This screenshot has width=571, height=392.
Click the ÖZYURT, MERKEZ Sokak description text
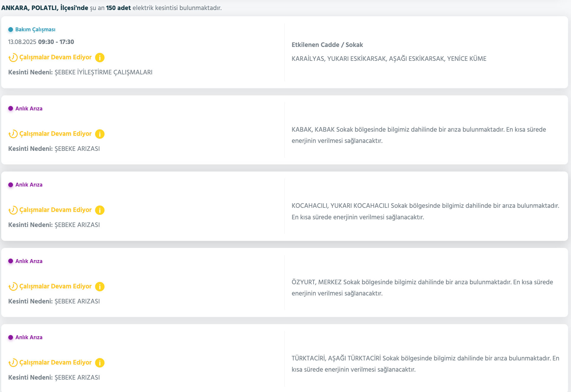pyautogui.click(x=422, y=288)
